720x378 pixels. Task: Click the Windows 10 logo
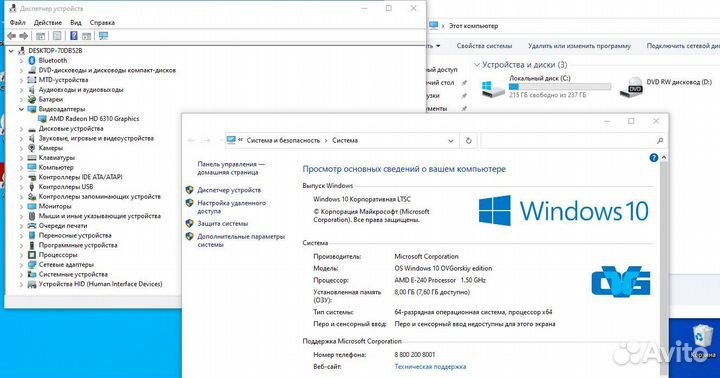point(563,211)
